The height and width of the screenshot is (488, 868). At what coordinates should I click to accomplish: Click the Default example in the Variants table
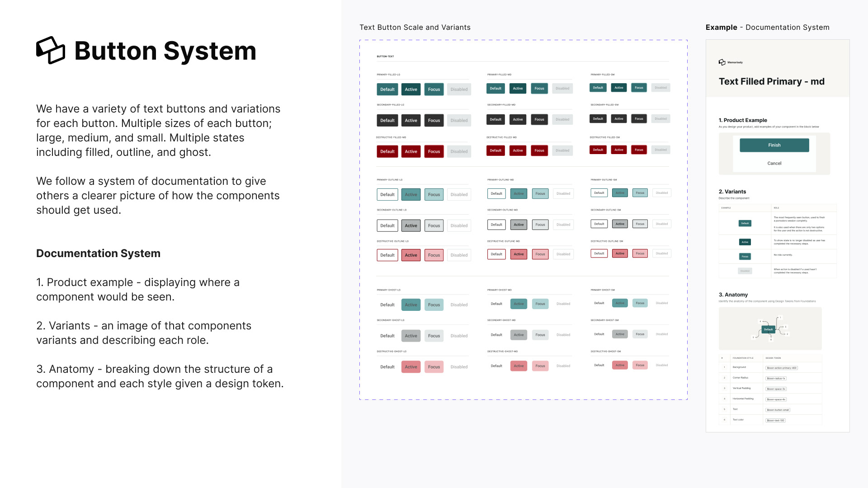[x=745, y=223]
